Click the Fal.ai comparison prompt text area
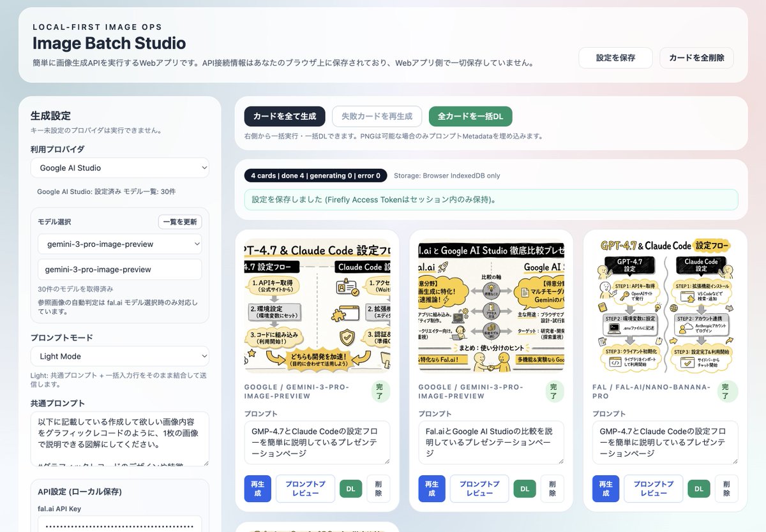Image resolution: width=766 pixels, height=532 pixels. tap(491, 442)
